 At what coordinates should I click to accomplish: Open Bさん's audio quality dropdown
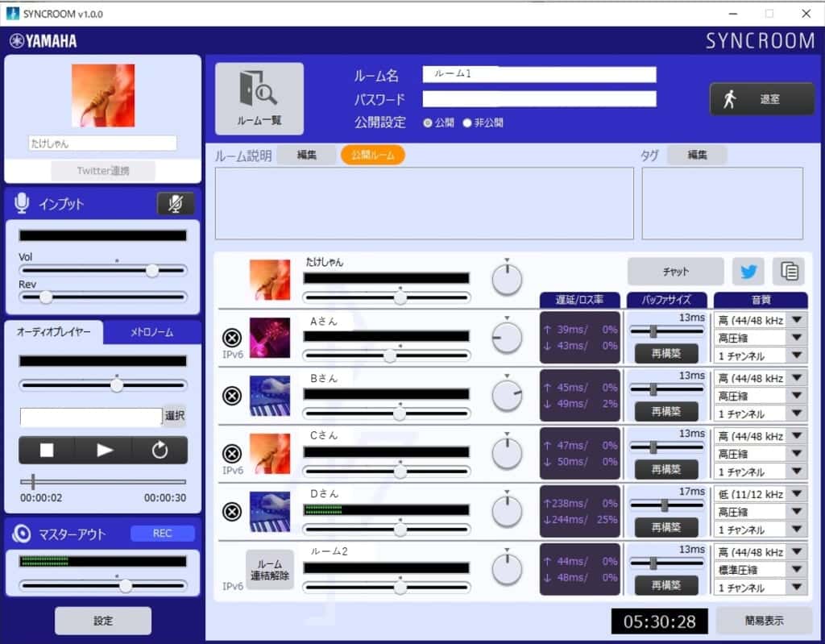[761, 378]
